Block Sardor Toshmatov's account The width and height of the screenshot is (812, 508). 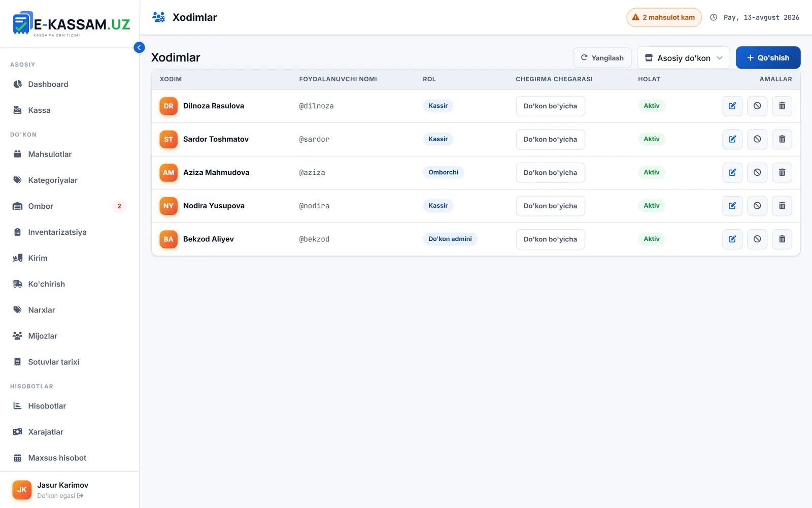coord(757,139)
